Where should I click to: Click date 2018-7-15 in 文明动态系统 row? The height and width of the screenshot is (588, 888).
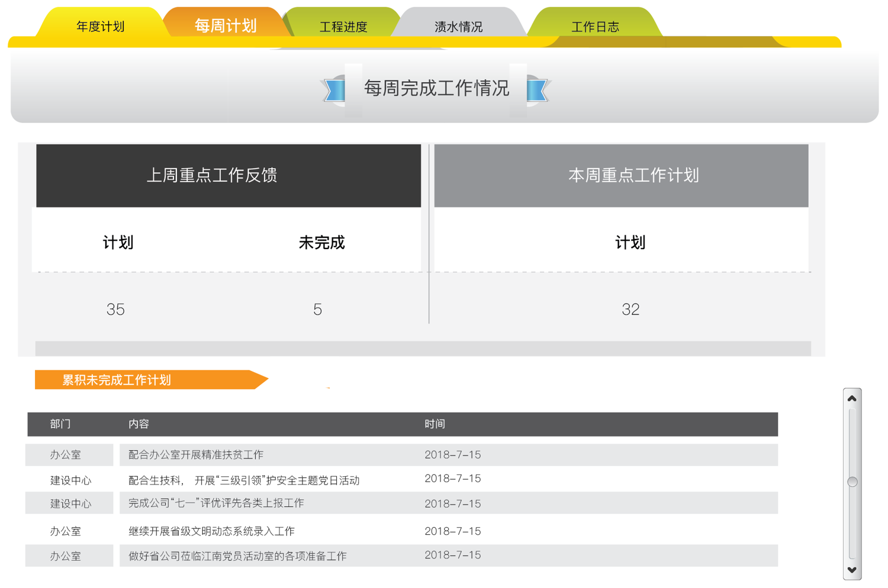tap(453, 531)
